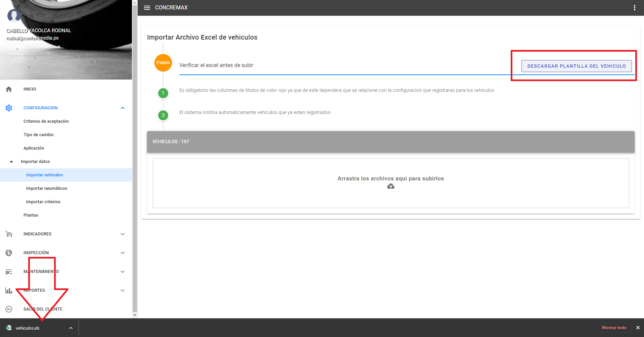Expand the INDICADORES section chevron
The height and width of the screenshot is (337, 644).
click(x=123, y=234)
